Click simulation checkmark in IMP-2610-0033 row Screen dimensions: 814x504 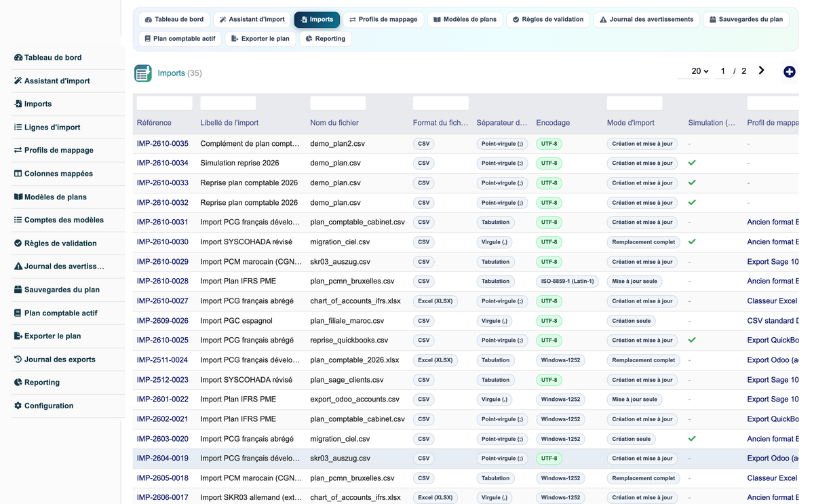(692, 183)
